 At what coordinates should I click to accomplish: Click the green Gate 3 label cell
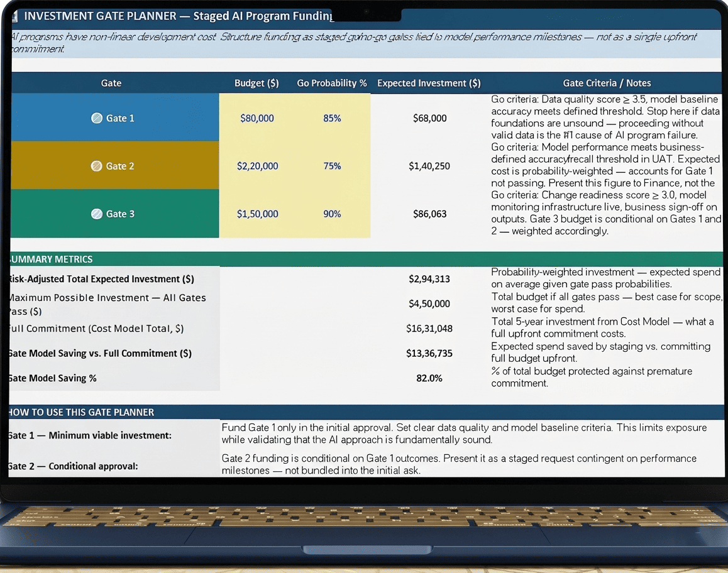coord(114,214)
